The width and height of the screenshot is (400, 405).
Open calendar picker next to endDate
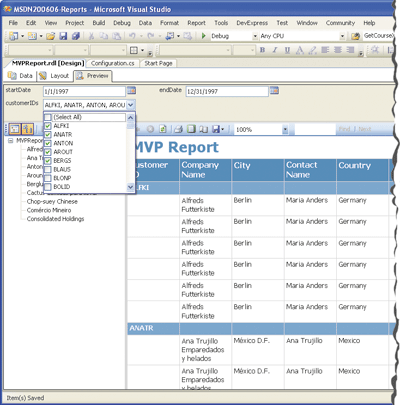click(274, 90)
